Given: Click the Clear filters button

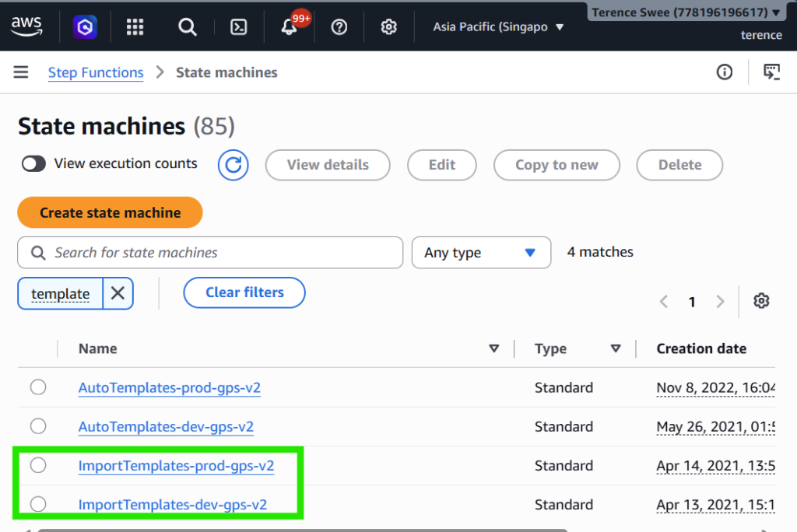Looking at the screenshot, I should 244,292.
